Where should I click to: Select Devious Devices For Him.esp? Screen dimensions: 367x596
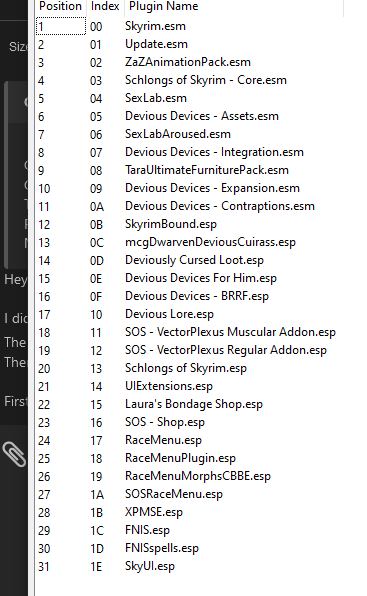[201, 278]
